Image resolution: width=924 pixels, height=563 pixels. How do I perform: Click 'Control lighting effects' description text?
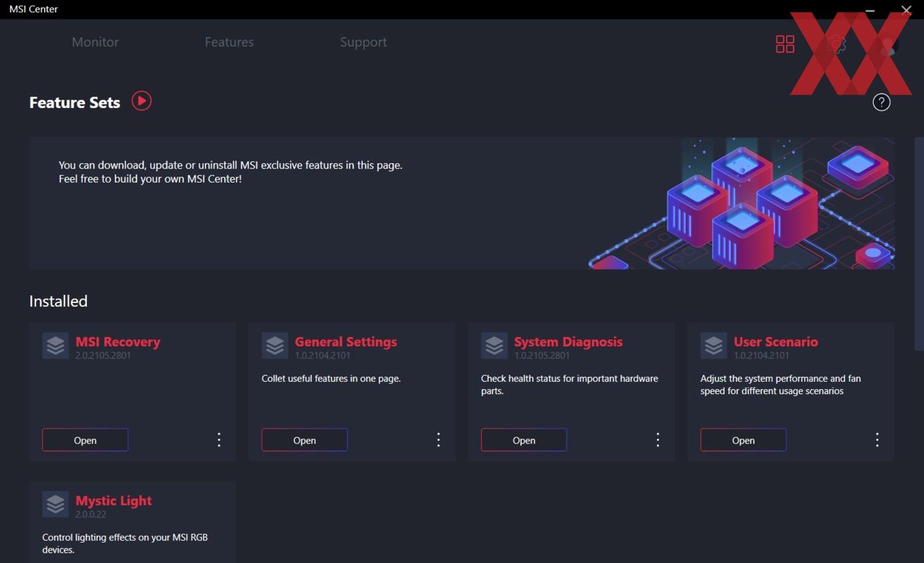pos(125,543)
